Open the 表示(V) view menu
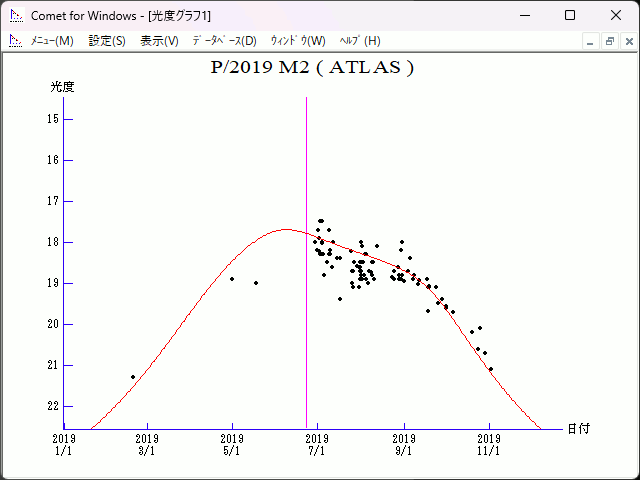 click(159, 41)
